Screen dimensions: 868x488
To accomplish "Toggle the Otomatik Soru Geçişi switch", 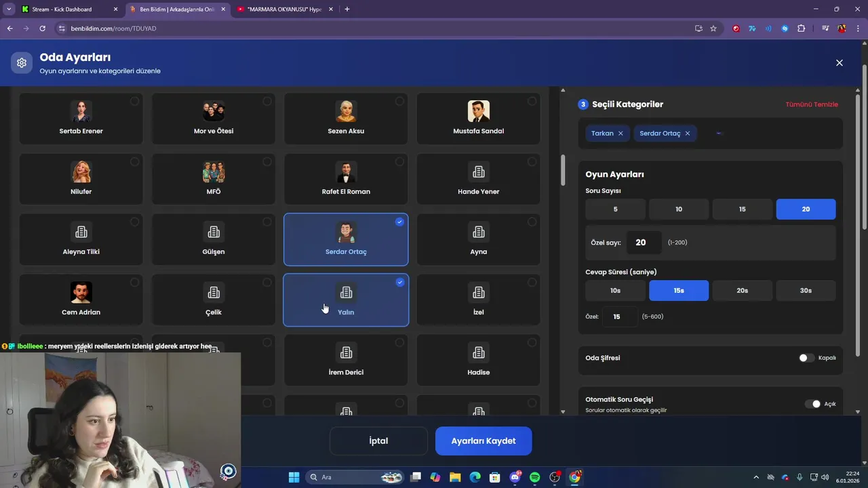I will pos(812,404).
